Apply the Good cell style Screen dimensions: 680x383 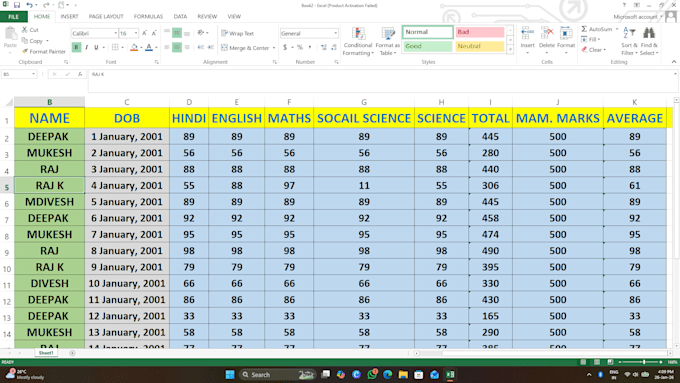click(x=428, y=46)
